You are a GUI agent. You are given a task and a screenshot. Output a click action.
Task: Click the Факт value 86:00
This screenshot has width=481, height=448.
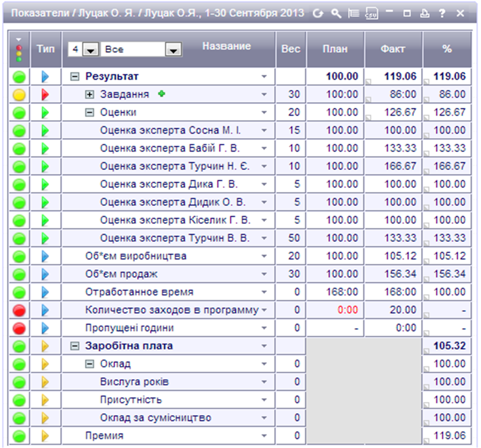tap(403, 95)
